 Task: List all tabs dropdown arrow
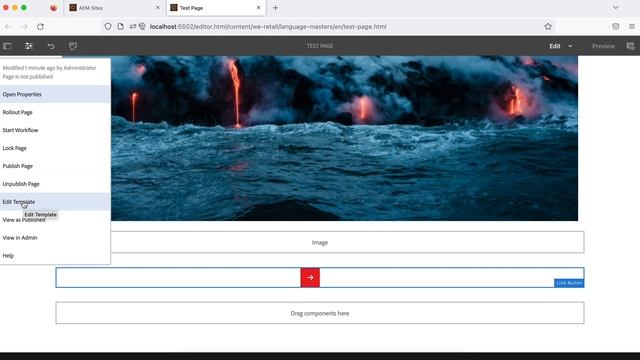pyautogui.click(x=616, y=8)
